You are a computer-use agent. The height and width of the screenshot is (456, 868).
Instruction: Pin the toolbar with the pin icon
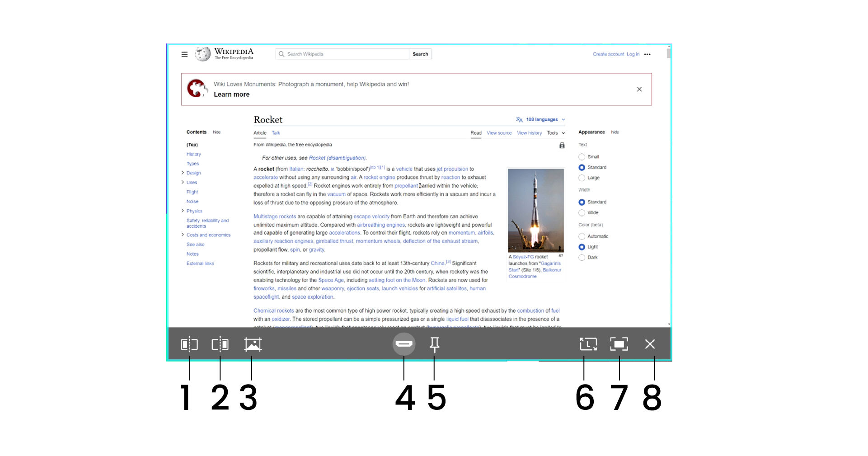[x=434, y=344]
